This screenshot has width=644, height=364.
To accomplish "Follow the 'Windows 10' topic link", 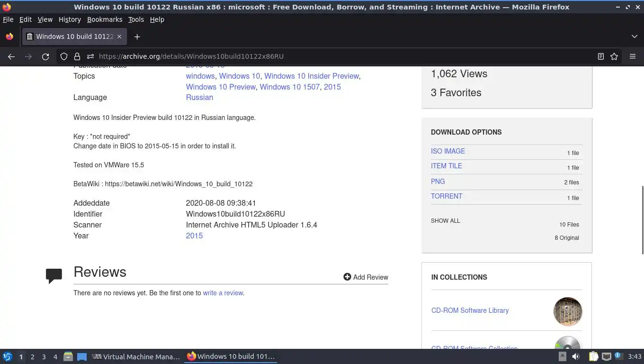I will coord(240,76).
